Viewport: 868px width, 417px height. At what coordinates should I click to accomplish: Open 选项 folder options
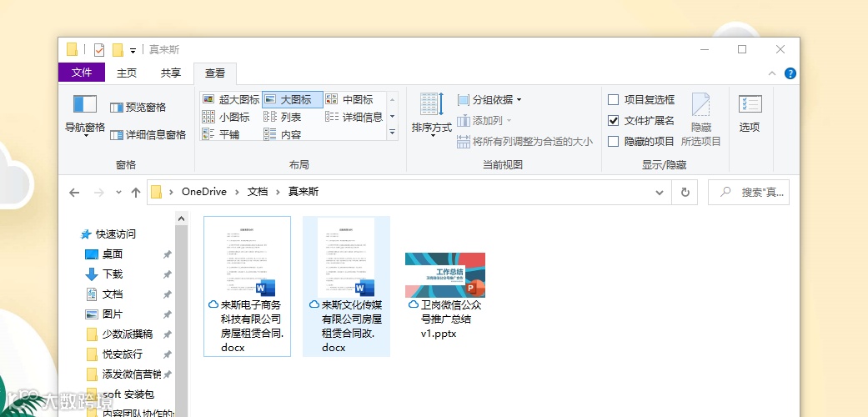pos(750,114)
